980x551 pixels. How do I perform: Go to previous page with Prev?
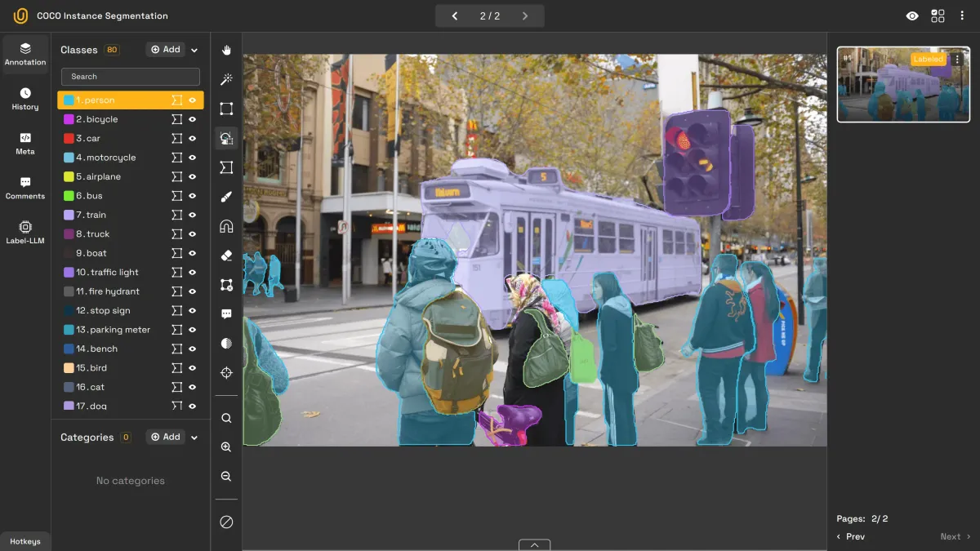[x=850, y=536]
